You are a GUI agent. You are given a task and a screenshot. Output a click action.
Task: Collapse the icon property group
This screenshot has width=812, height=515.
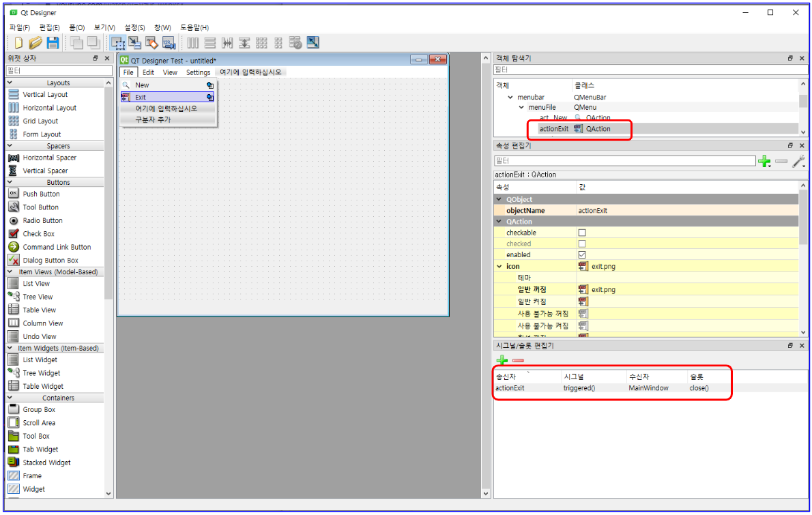(x=499, y=267)
